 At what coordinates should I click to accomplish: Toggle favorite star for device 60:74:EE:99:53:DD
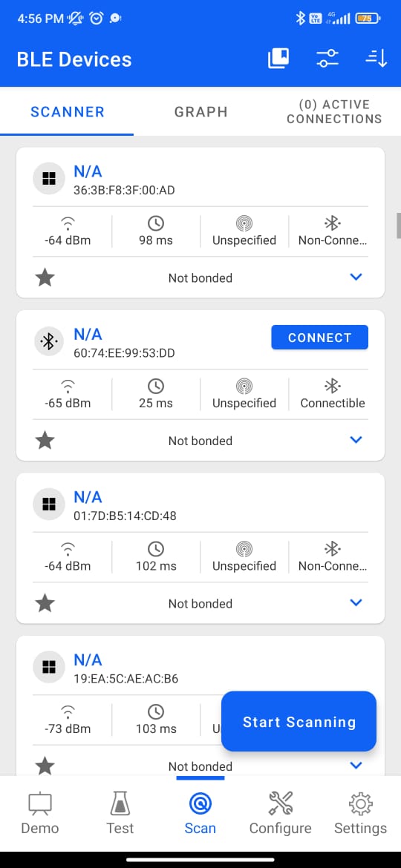(45, 441)
